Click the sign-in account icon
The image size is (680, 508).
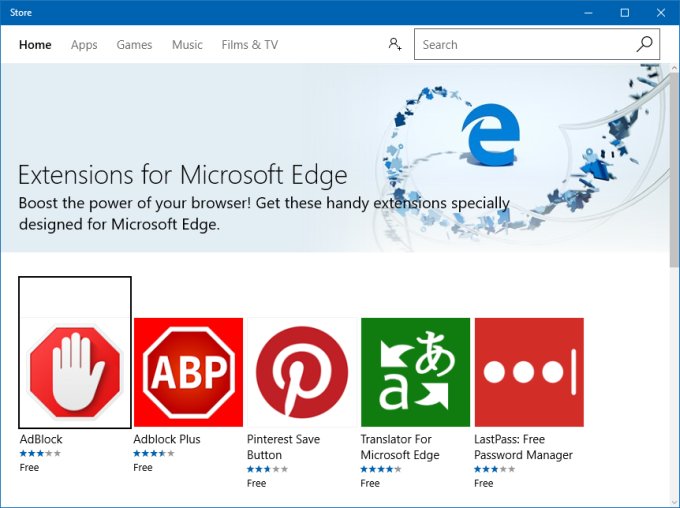click(395, 44)
